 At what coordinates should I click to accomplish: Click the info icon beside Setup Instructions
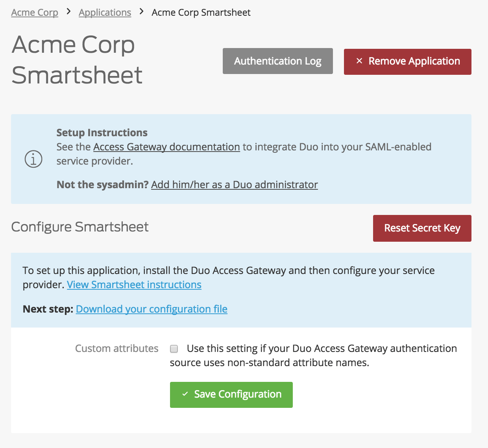[33, 159]
